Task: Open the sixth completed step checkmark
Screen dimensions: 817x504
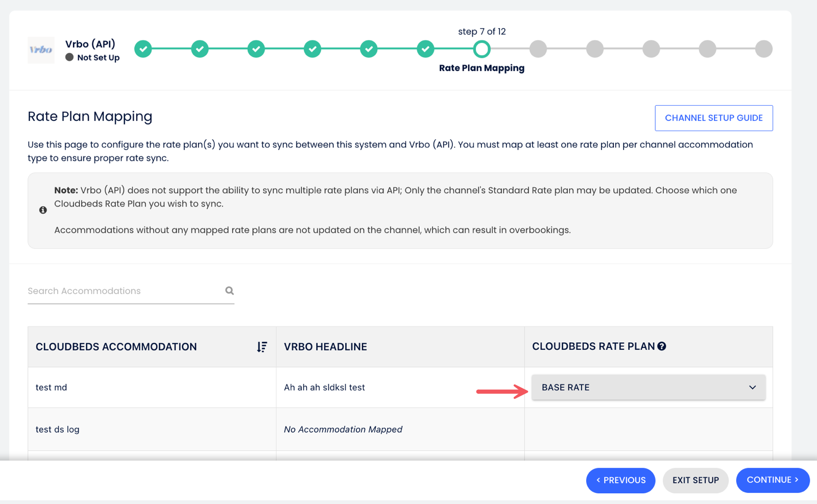Action: click(425, 49)
